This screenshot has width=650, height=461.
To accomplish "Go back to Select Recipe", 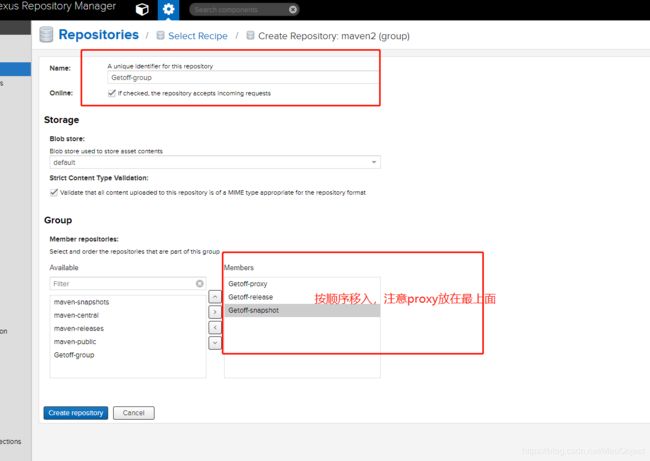I will click(198, 36).
